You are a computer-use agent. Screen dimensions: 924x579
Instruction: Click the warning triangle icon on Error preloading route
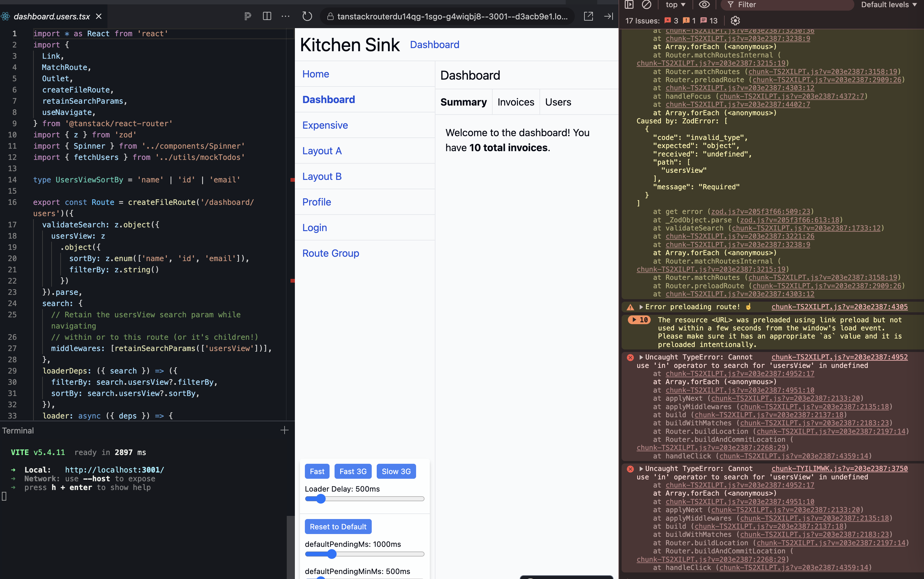(x=630, y=307)
